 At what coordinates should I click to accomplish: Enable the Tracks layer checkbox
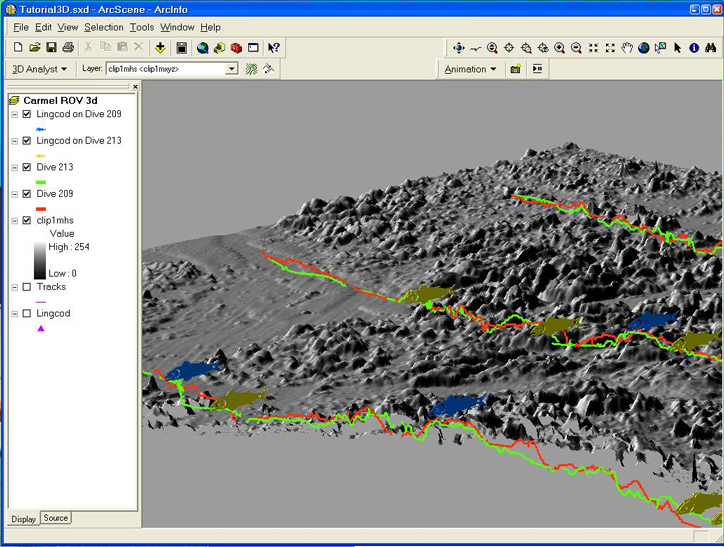[x=27, y=287]
